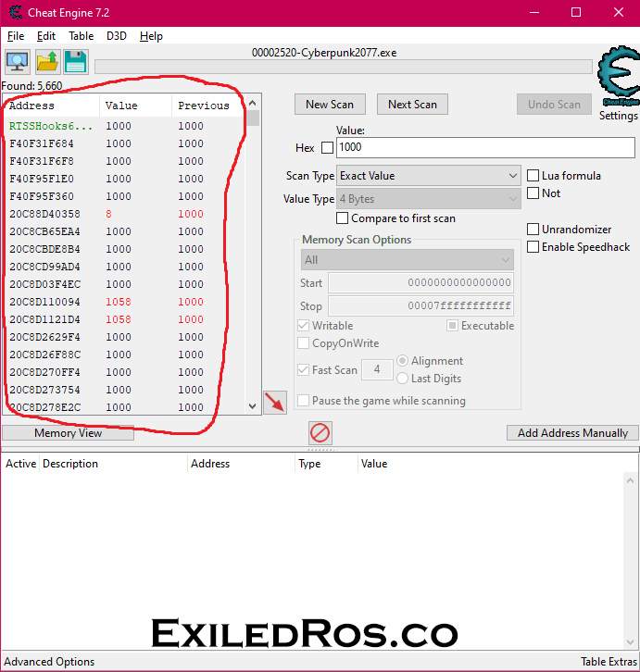Open the Table menu
This screenshot has height=672, width=640.
[82, 36]
